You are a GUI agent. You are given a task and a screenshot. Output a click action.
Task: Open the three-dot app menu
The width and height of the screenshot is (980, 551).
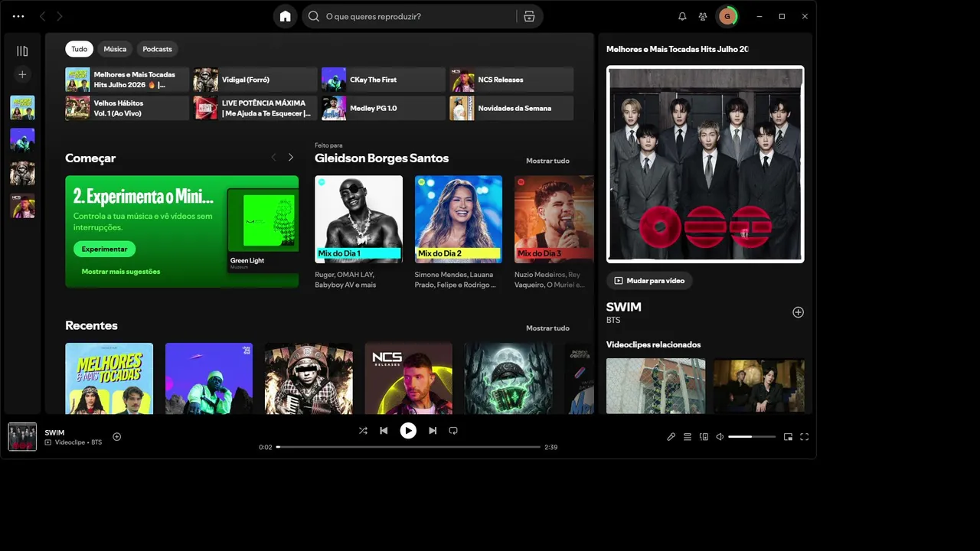tap(18, 16)
